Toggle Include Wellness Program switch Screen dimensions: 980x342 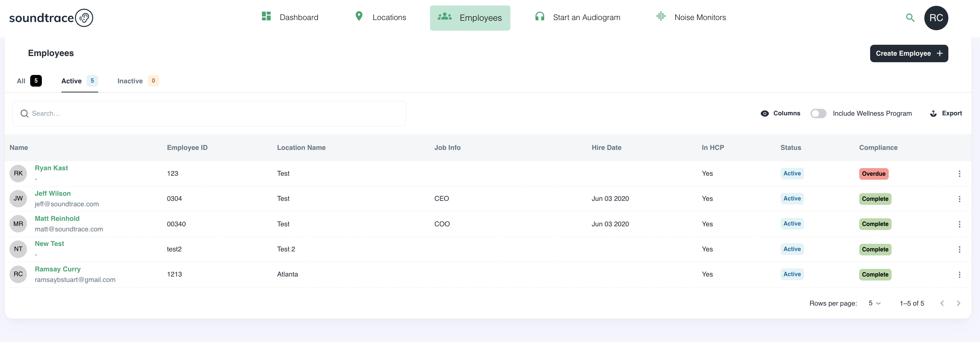(x=818, y=114)
